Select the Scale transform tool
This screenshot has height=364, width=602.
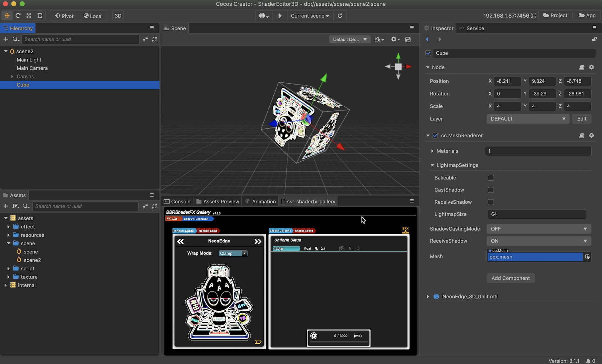tap(29, 16)
